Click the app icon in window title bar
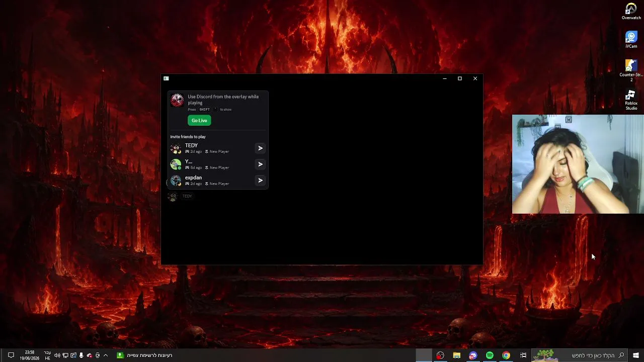The height and width of the screenshot is (362, 644). [x=166, y=78]
